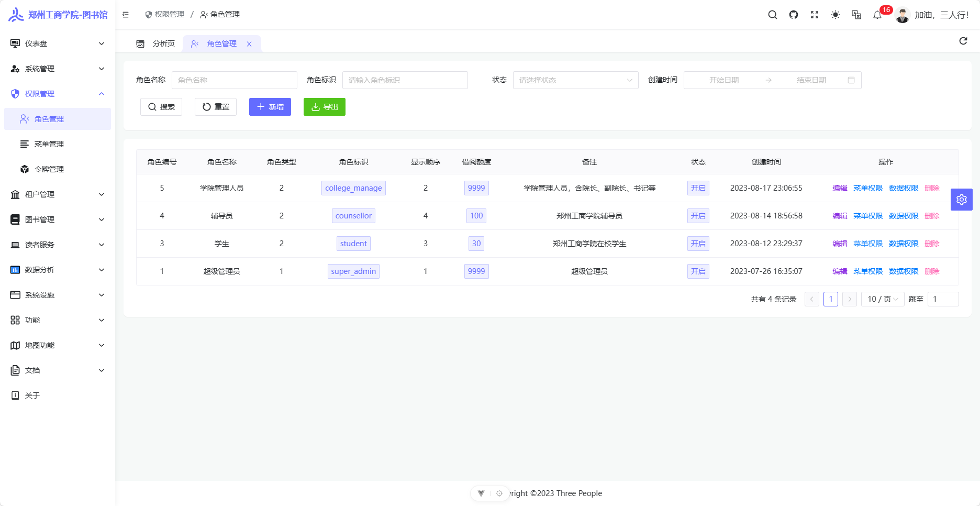Open notifications bell with 16 badge
980x506 pixels.
(877, 15)
